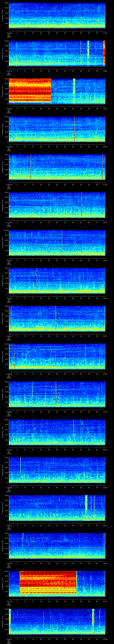
Task: Click the 9:29:00 time label
Action: point(9,525)
